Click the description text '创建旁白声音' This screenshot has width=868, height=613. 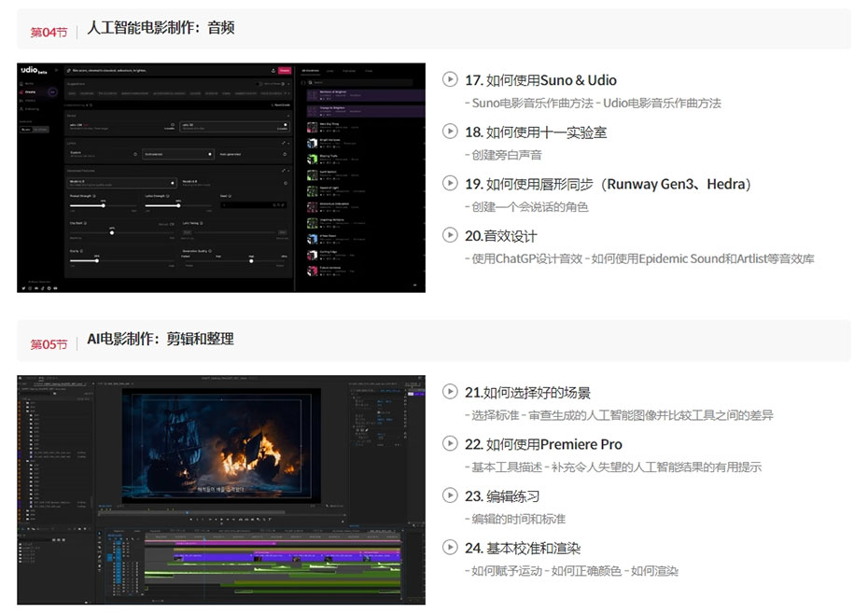[503, 155]
